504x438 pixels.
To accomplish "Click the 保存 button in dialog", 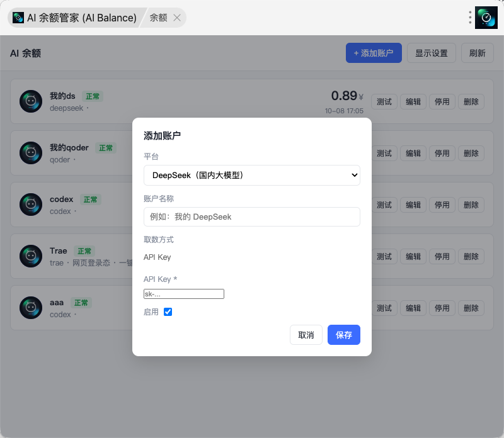I will (343, 335).
